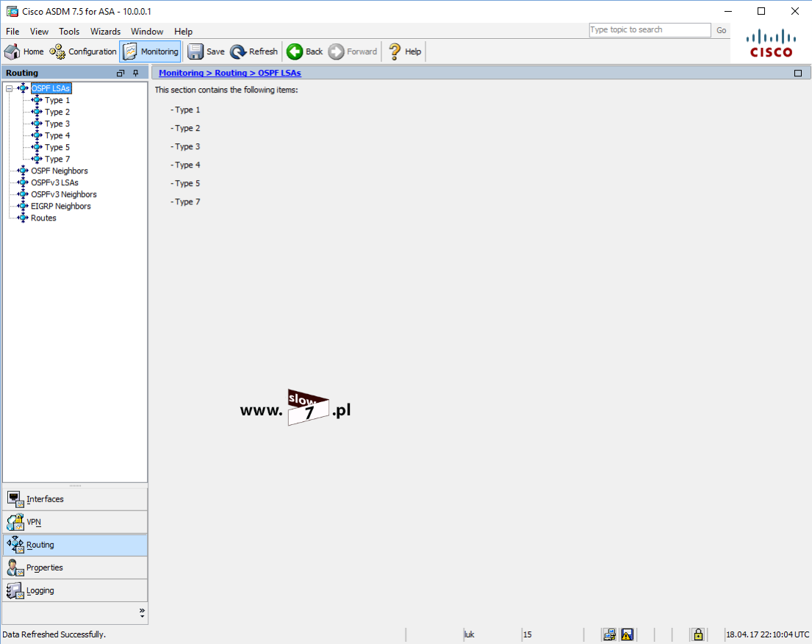The width and height of the screenshot is (812, 644).
Task: Collapse the OSPF LSAs tree node
Action: [9, 89]
